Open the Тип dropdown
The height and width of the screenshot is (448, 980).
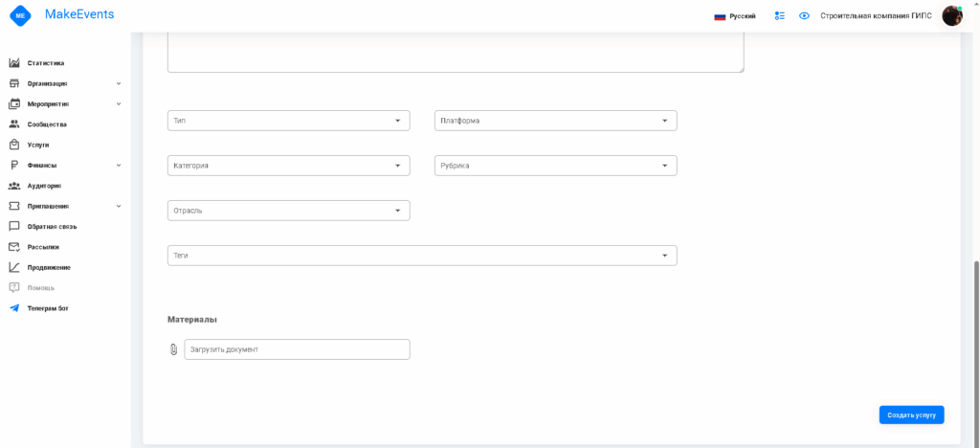[x=288, y=121]
